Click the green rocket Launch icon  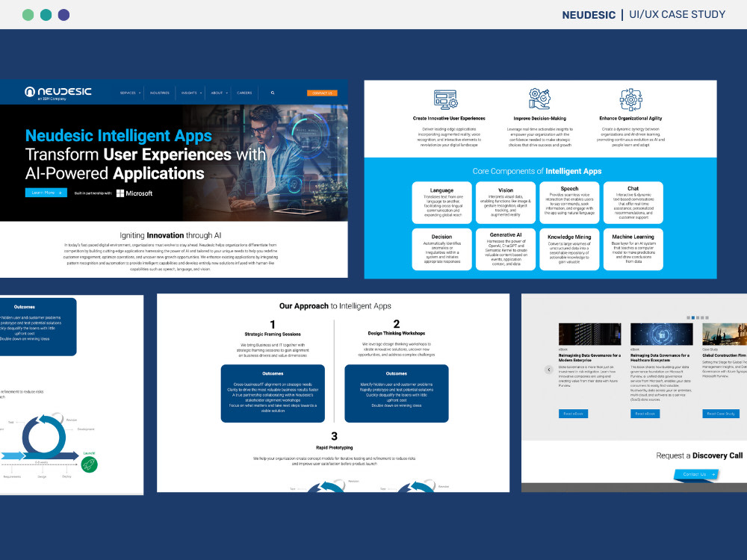(89, 464)
